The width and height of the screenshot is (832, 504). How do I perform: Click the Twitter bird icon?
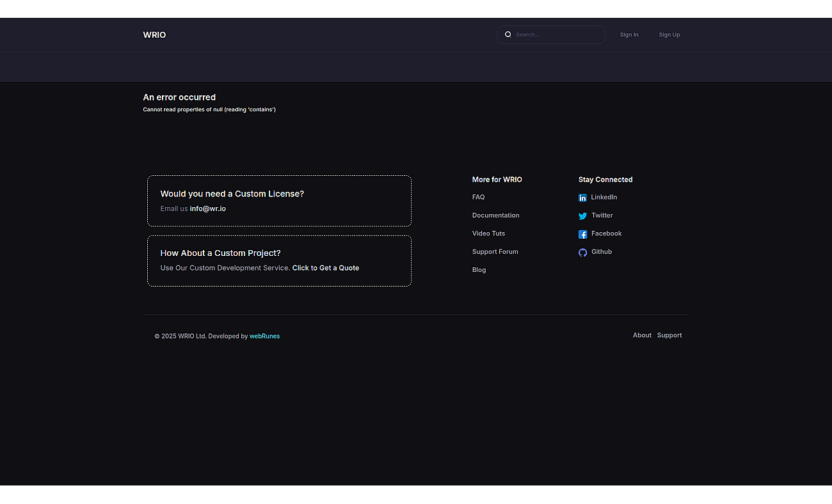pyautogui.click(x=582, y=216)
